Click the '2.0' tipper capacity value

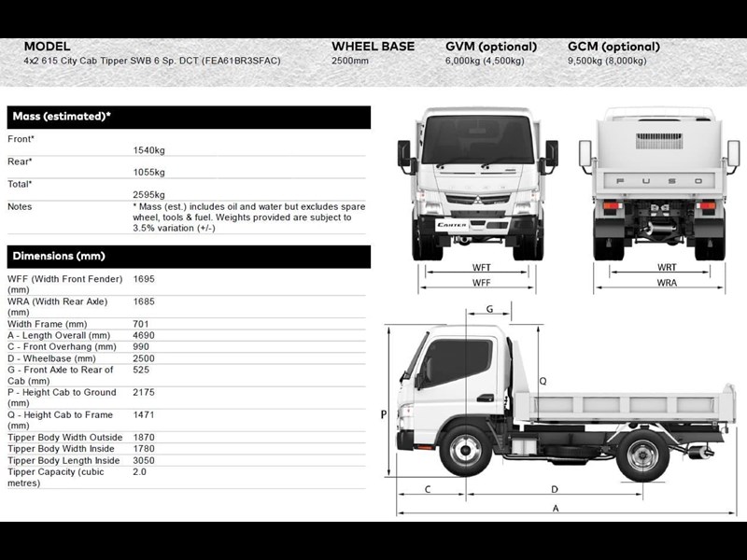tap(139, 472)
